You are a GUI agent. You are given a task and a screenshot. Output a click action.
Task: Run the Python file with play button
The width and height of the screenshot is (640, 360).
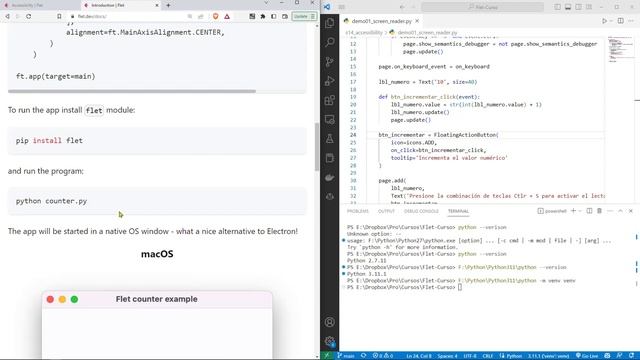(x=604, y=21)
